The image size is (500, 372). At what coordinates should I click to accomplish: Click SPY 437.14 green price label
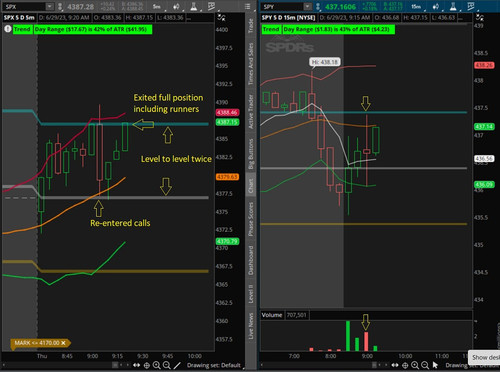(x=484, y=127)
